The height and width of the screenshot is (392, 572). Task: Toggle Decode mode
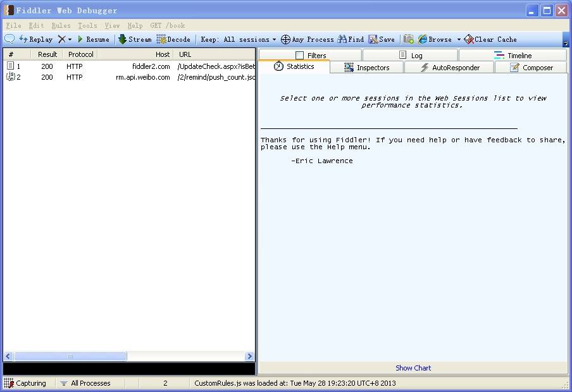pyautogui.click(x=173, y=39)
